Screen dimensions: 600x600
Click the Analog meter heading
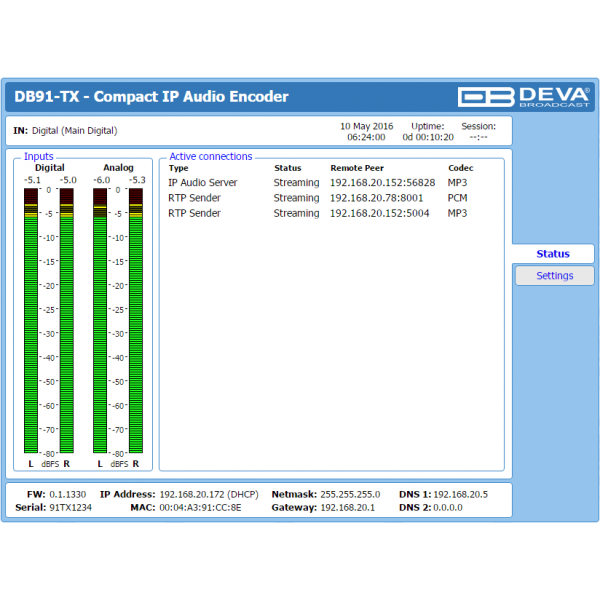tap(118, 168)
